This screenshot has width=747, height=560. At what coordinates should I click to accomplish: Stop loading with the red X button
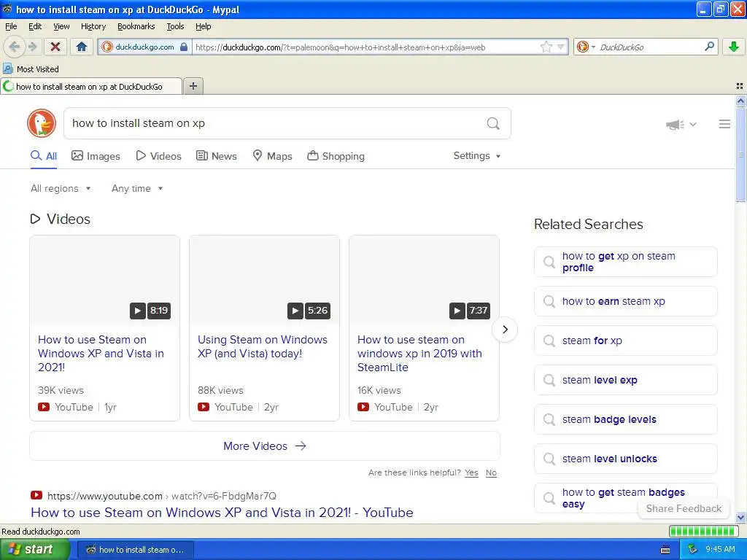coord(55,47)
